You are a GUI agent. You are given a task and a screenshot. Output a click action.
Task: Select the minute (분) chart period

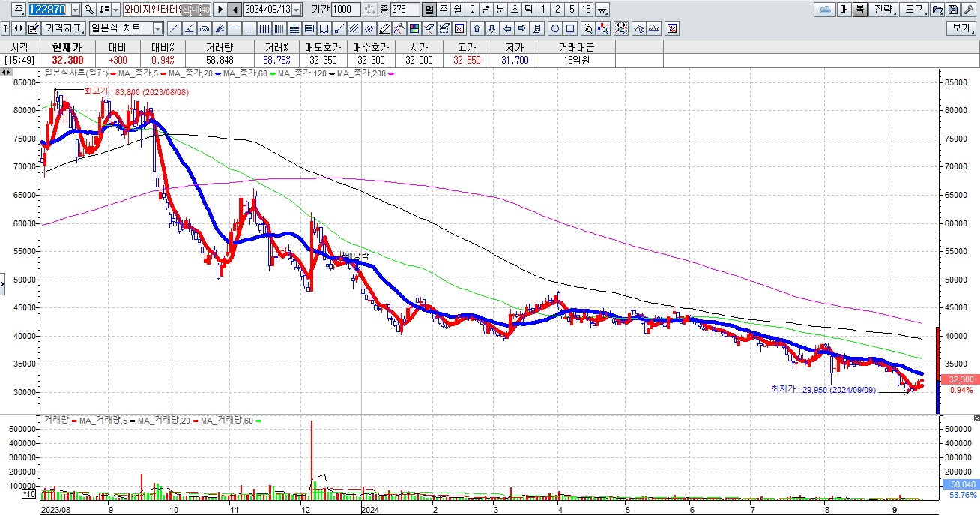500,10
